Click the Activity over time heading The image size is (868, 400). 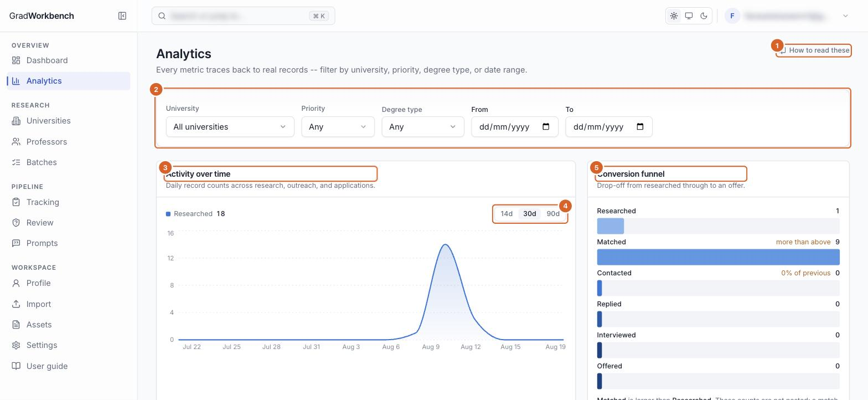(x=198, y=174)
